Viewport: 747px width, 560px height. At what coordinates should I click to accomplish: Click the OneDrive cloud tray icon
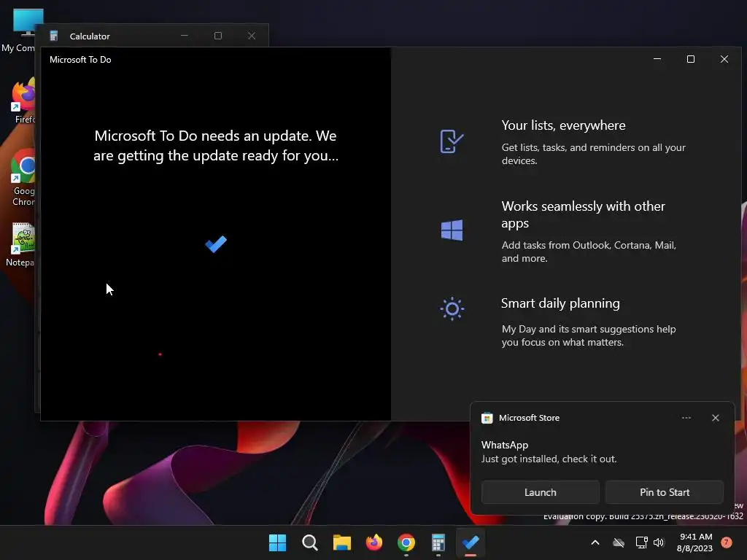click(x=619, y=542)
